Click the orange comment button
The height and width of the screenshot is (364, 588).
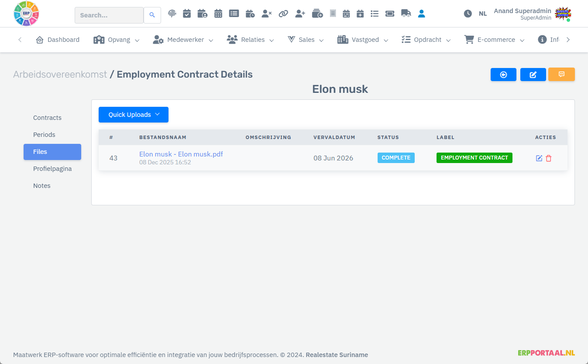tap(561, 75)
